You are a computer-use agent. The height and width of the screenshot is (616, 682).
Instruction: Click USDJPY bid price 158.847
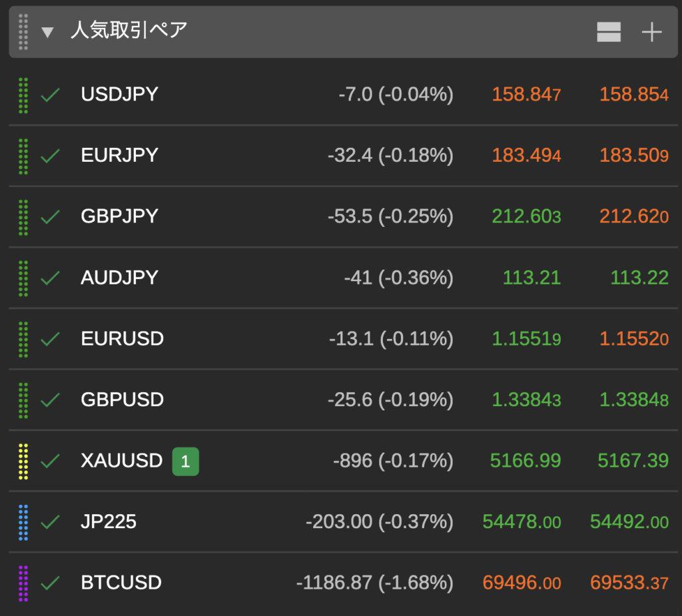tap(526, 95)
